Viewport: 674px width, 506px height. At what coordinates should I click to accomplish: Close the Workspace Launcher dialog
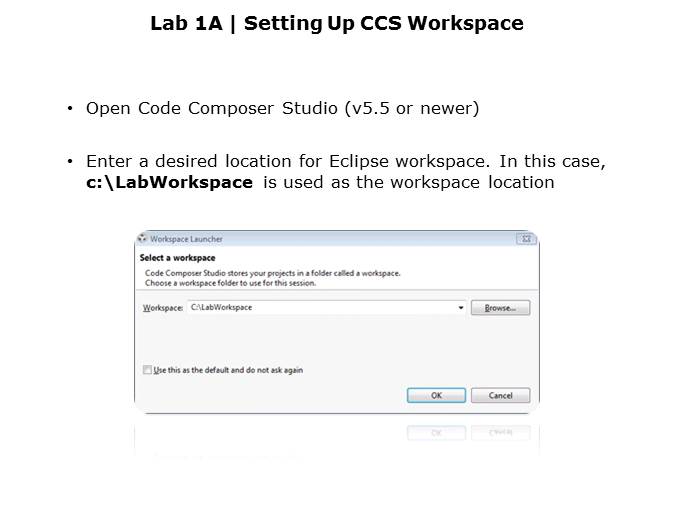point(524,239)
